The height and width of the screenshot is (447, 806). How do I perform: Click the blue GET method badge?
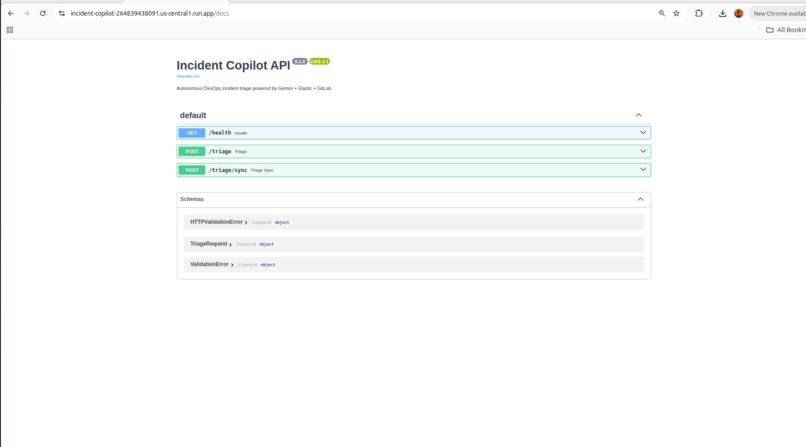[192, 133]
